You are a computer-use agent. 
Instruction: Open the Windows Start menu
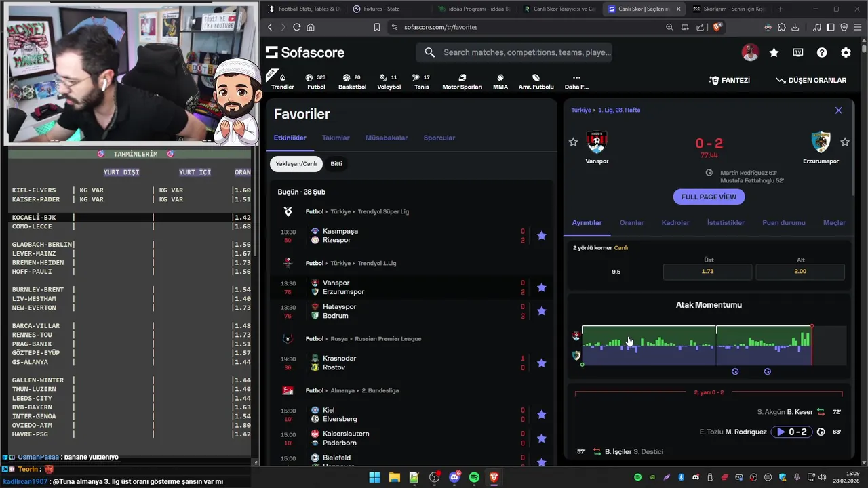click(374, 477)
